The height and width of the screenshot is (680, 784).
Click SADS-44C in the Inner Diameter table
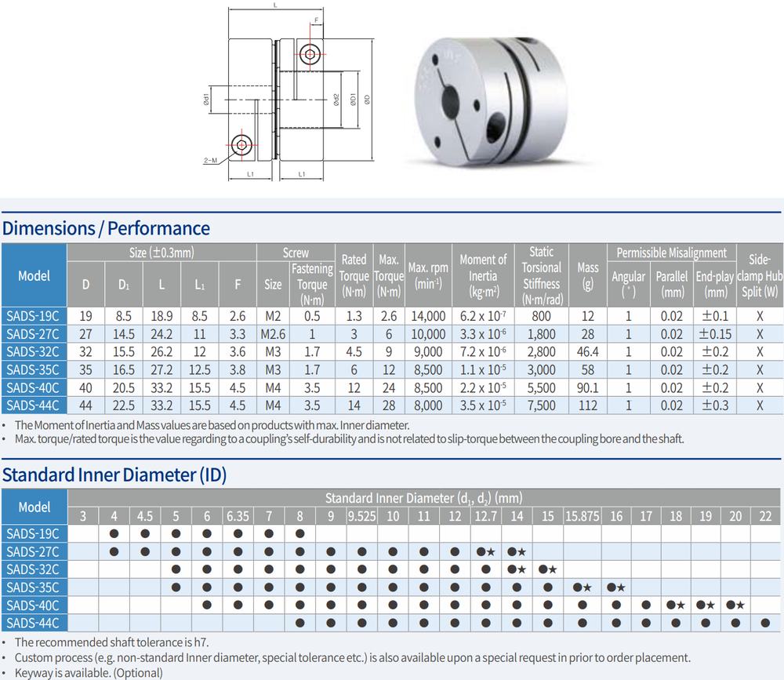(34, 623)
